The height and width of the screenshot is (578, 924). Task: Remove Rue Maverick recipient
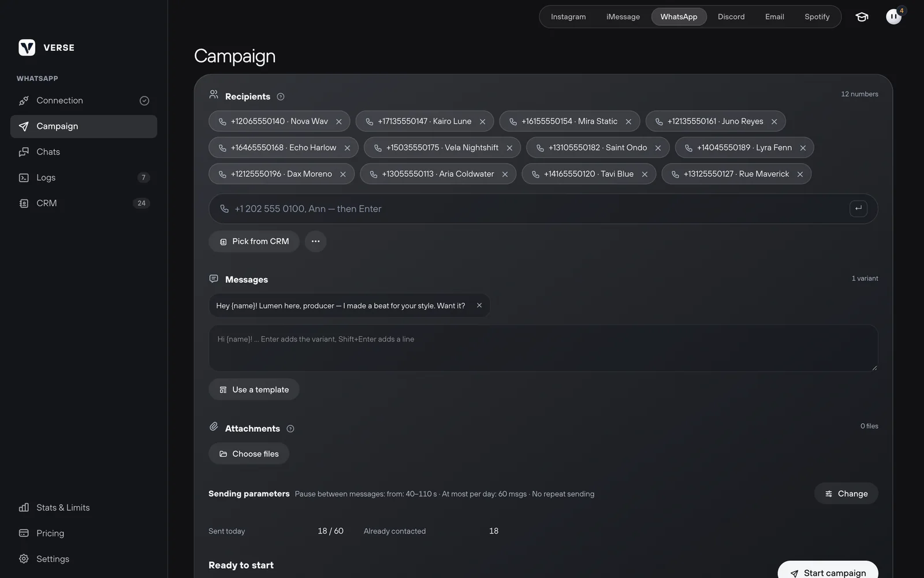pos(800,174)
